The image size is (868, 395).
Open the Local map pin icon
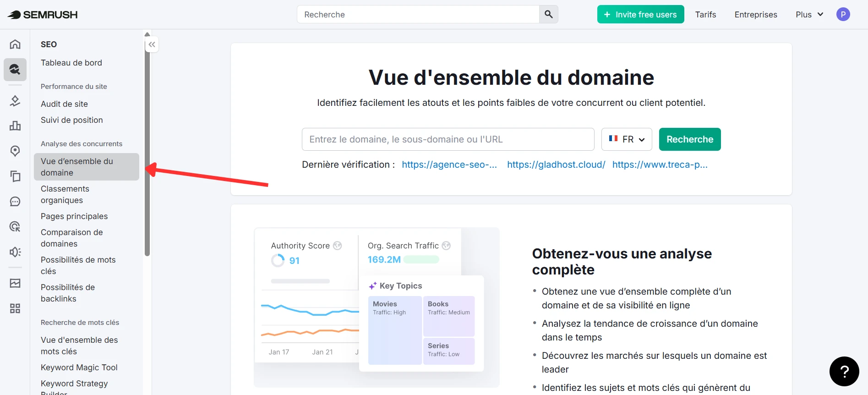coord(15,151)
